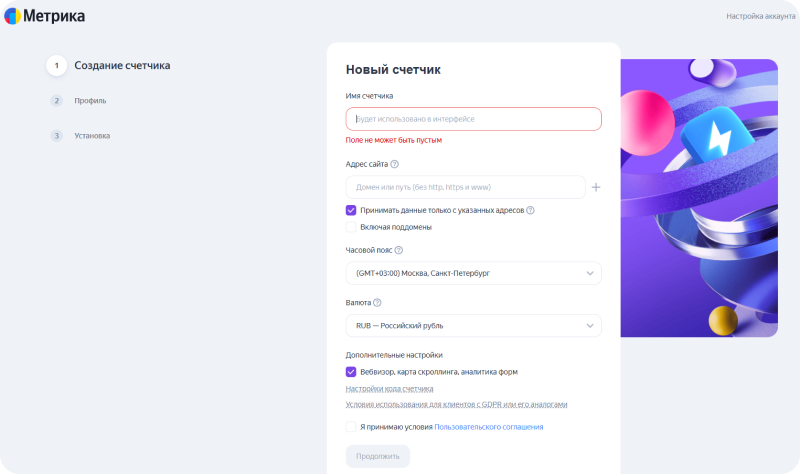Select the Профиль step
Screen dimensions: 800x474
90,101
